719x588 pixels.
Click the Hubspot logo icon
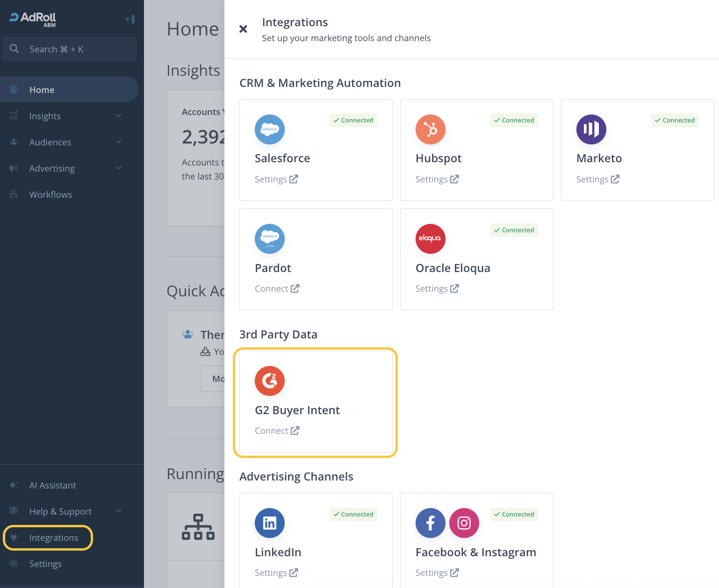[430, 129]
